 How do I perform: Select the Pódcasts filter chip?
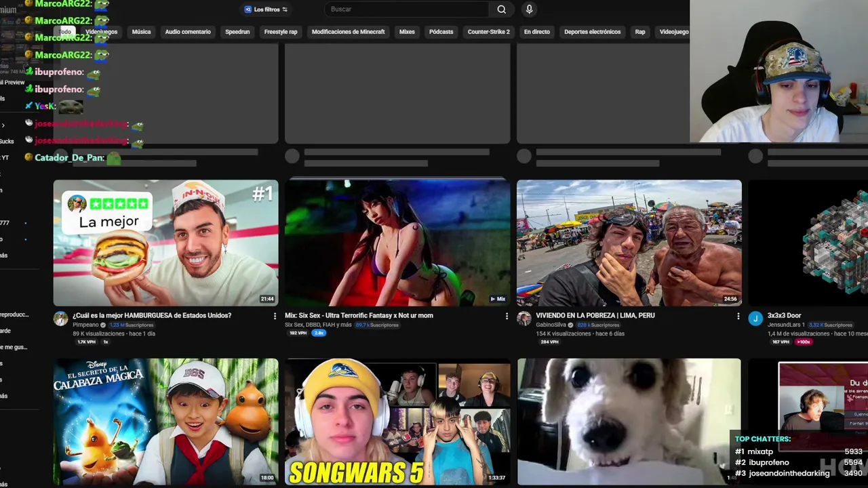[441, 32]
